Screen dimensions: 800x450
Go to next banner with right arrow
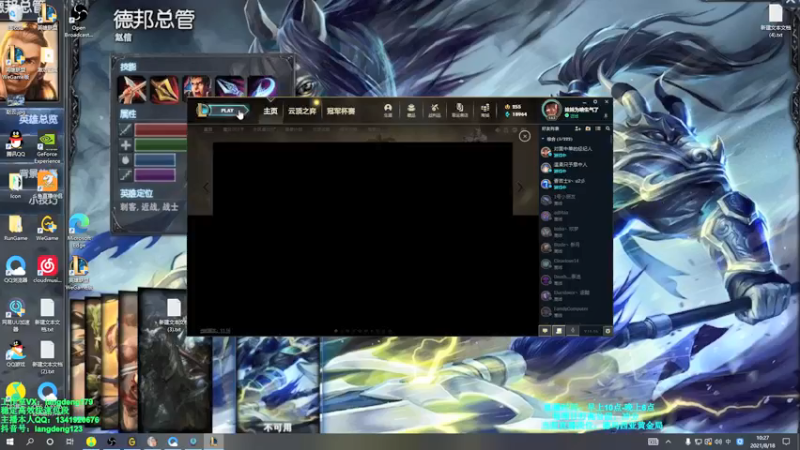520,187
